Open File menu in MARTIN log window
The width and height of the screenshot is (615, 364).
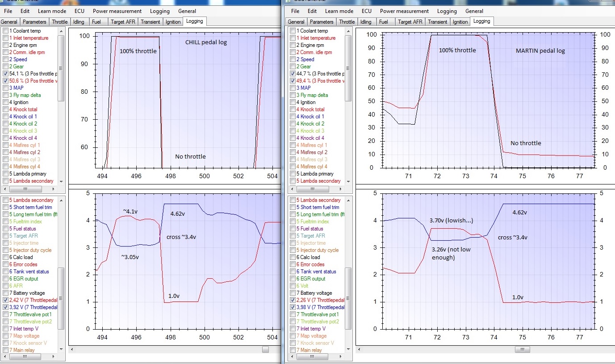295,11
